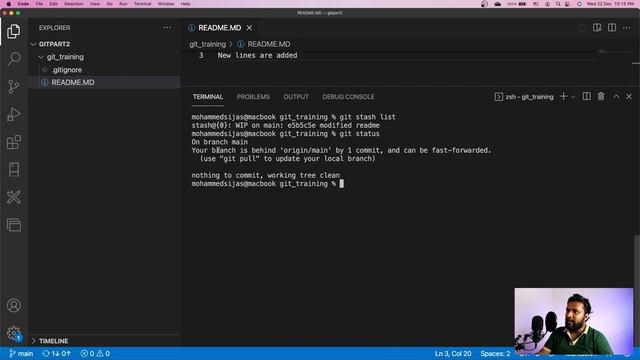This screenshot has height=360, width=640.
Task: Open the Accounts icon in activity bar
Action: (13, 305)
